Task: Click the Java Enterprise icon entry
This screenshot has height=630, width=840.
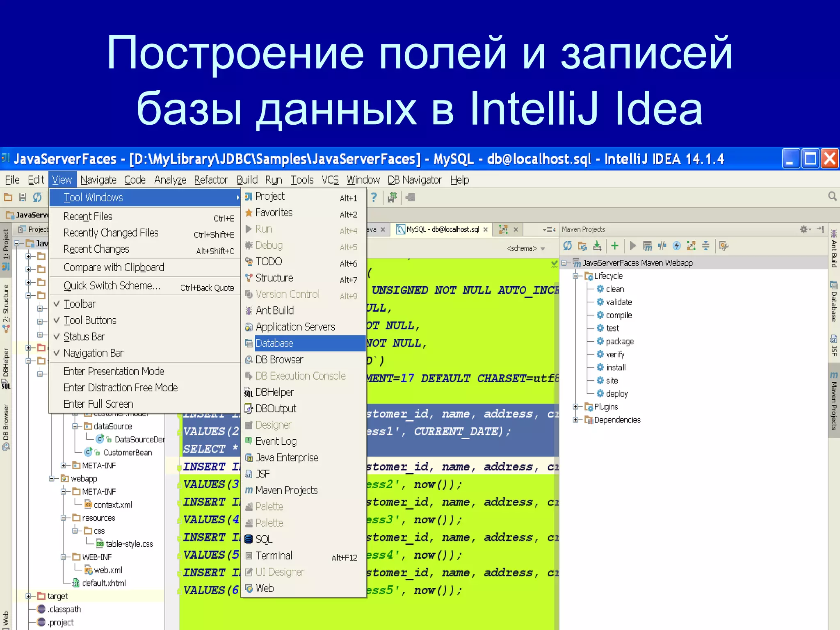Action: pos(249,458)
